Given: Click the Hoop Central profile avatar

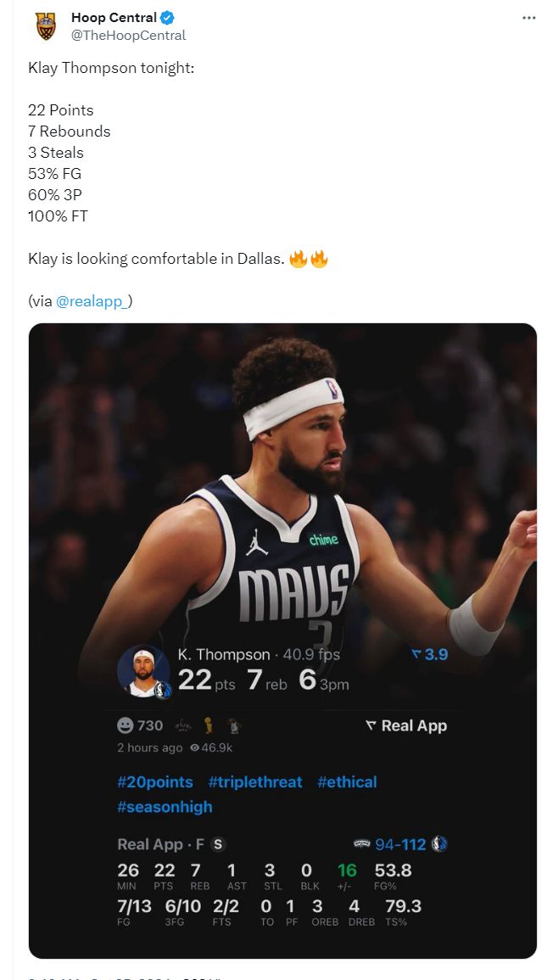Looking at the screenshot, I should [47, 26].
